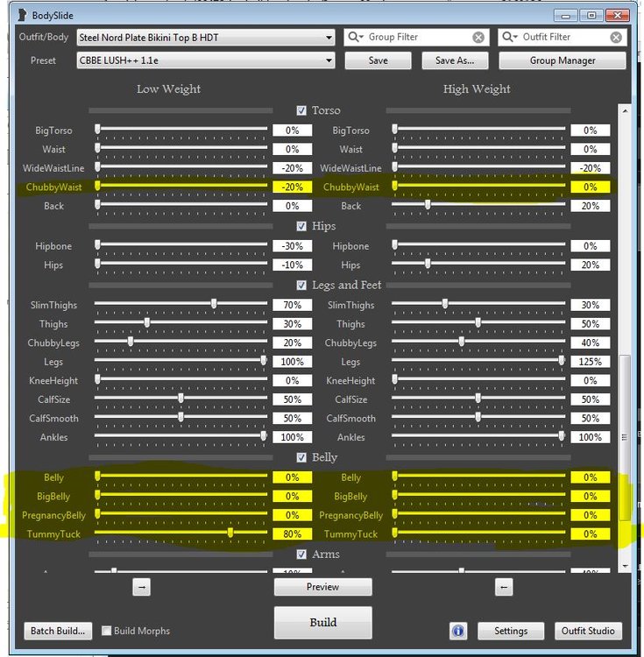Click the High Weight column heading
Viewport: 644px width, 657px height.
click(477, 88)
